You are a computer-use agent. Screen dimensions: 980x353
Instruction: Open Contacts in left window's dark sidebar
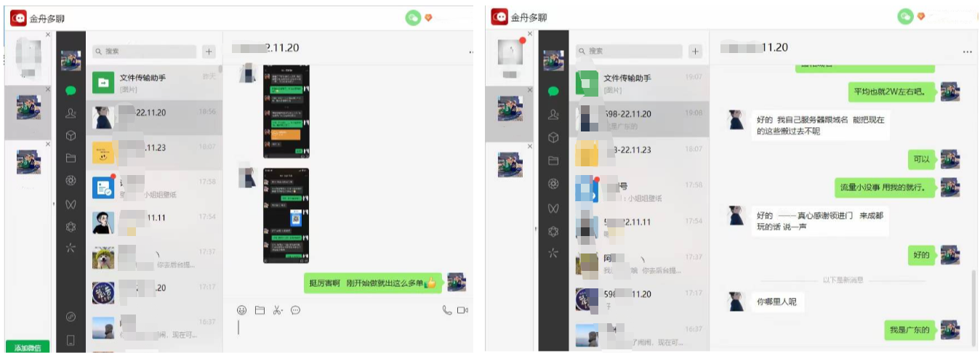click(x=71, y=113)
